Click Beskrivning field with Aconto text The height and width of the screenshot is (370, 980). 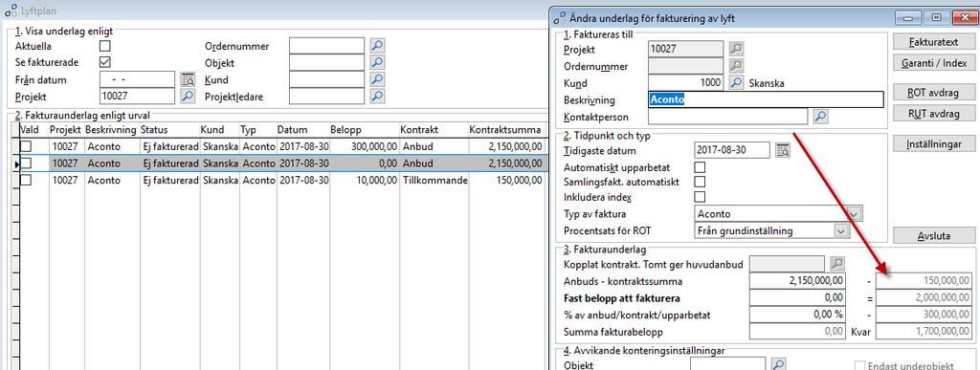tap(766, 99)
